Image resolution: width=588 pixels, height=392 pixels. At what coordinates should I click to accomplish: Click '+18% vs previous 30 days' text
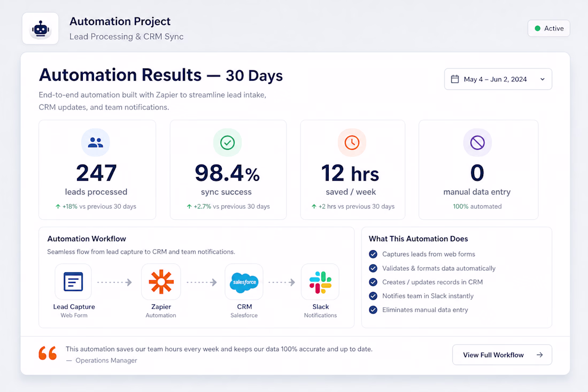click(x=99, y=206)
